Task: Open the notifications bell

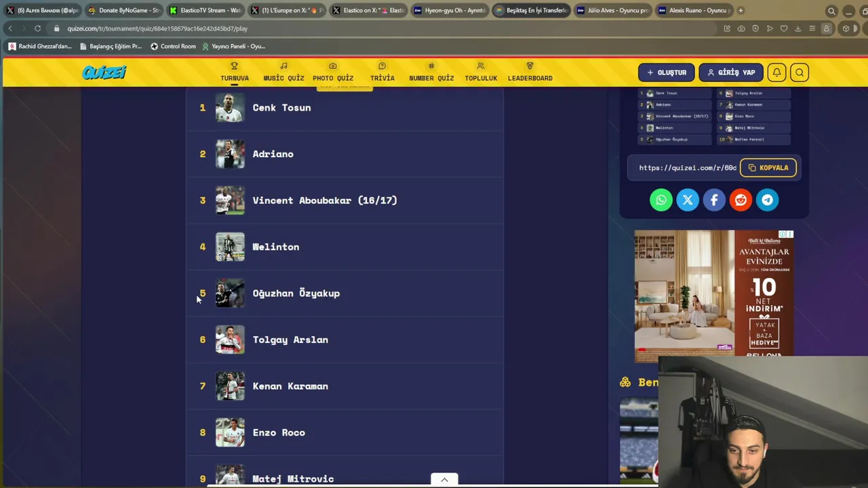Action: pos(777,73)
